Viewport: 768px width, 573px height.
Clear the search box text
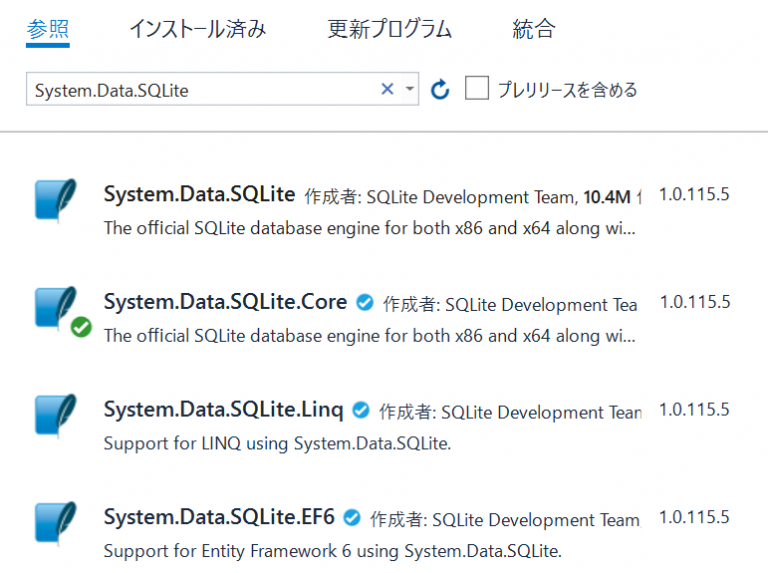(x=387, y=89)
